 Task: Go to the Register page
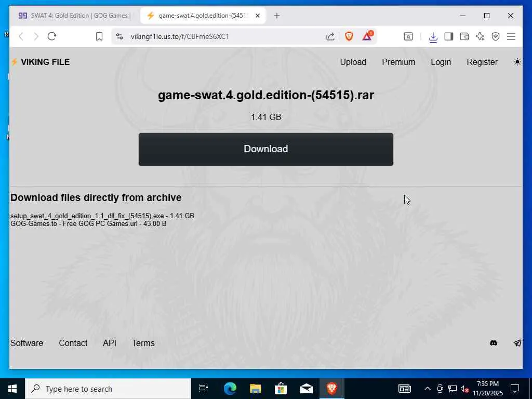[482, 62]
